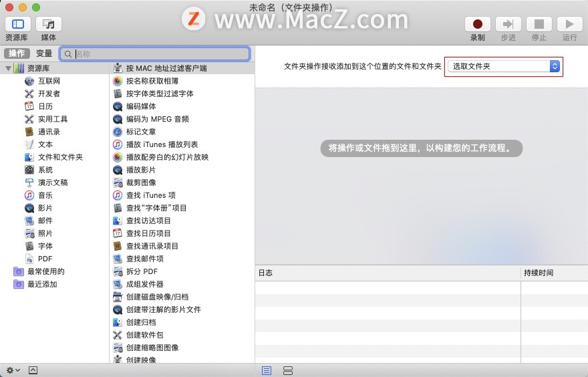The image size is (588, 377).
Task: Select the 日历 calendar category icon
Action: coord(29,106)
